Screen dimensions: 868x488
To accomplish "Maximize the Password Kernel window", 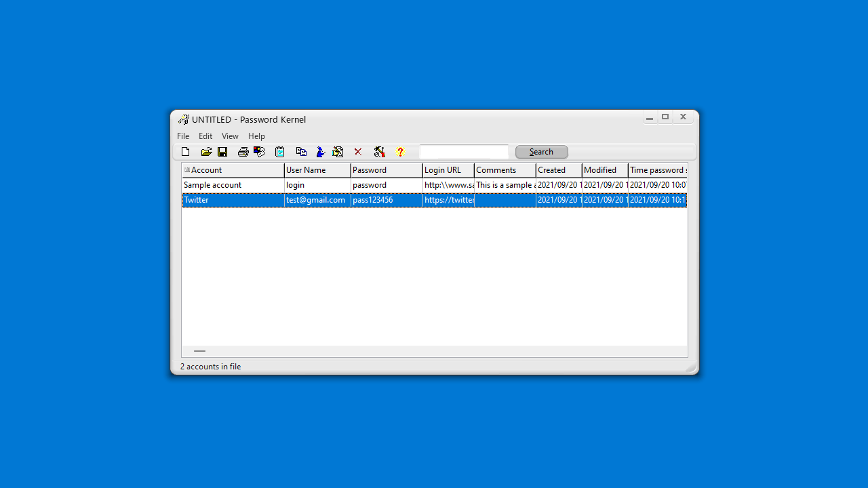I will point(666,117).
